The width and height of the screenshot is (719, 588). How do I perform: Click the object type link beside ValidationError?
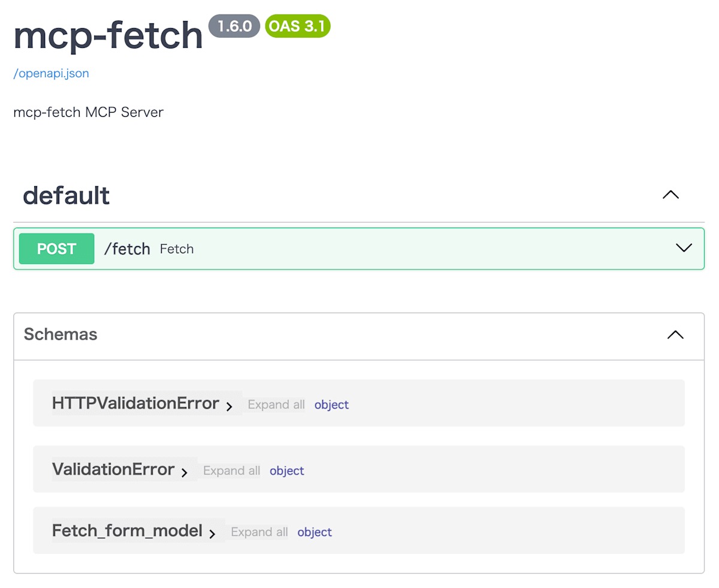286,471
